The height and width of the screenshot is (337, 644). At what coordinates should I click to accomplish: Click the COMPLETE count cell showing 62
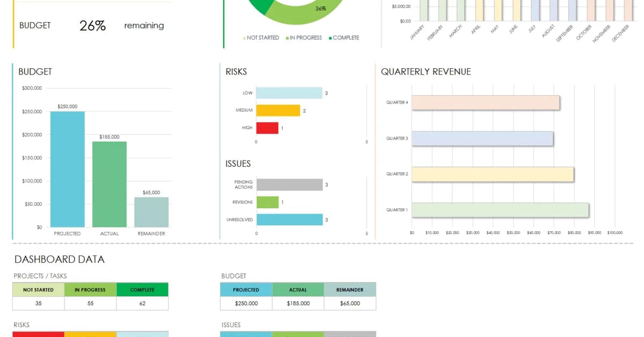pos(142,303)
